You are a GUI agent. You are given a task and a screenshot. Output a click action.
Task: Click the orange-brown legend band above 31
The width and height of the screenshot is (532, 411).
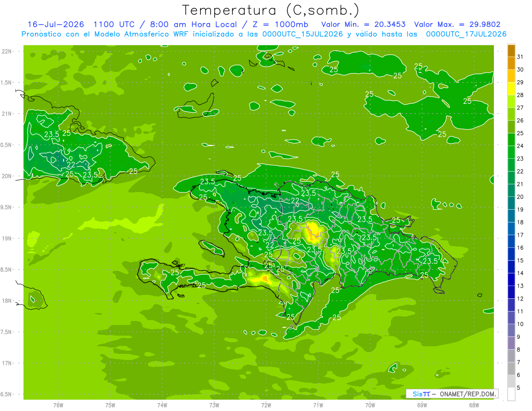(x=511, y=51)
